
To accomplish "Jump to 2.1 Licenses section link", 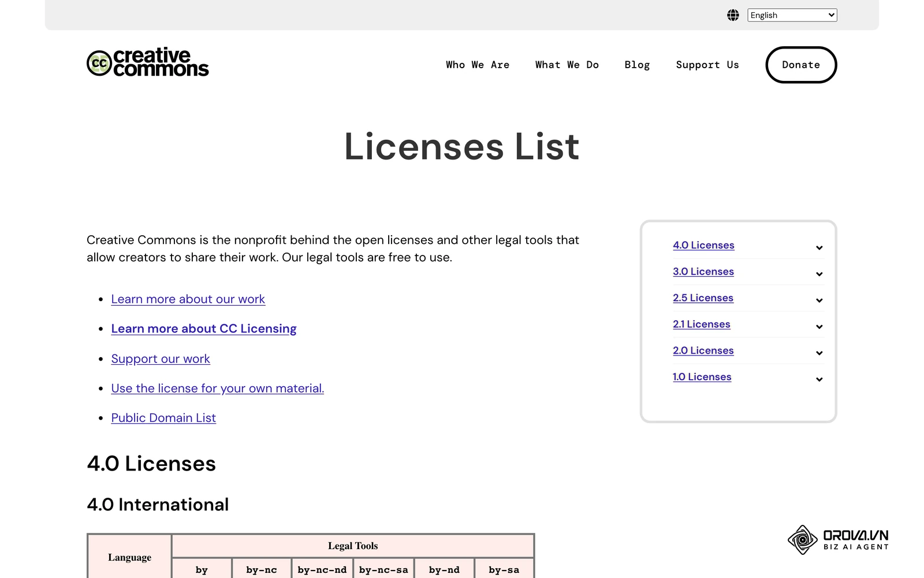I will [x=702, y=324].
